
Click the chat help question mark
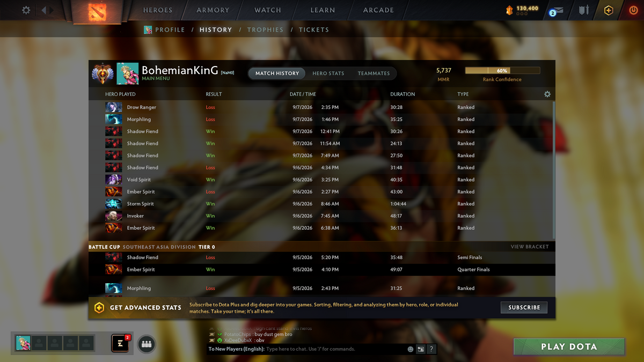point(431,349)
